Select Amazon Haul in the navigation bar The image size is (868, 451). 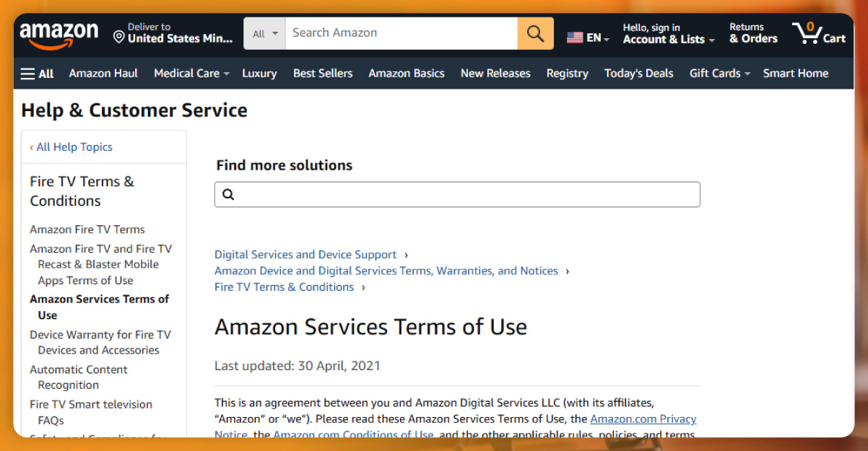point(103,74)
